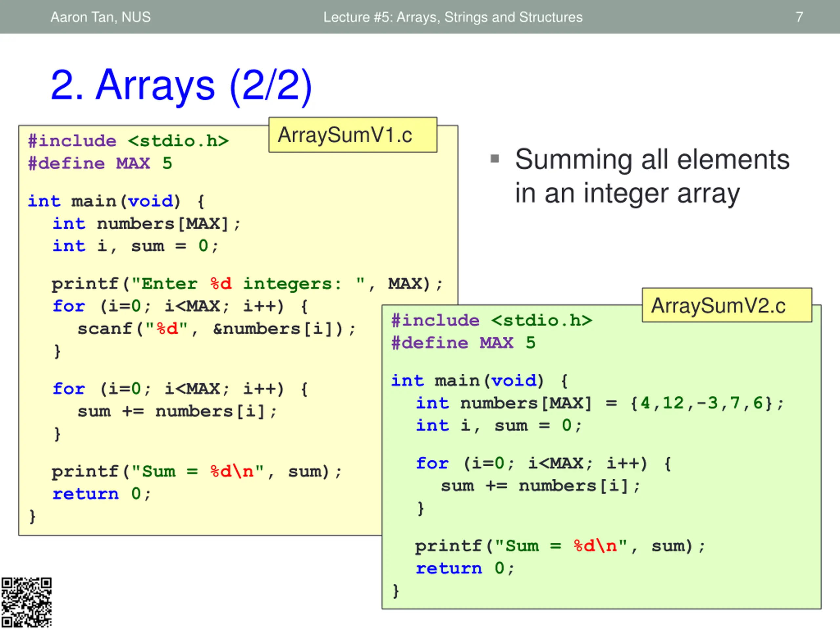Screen dimensions: 840x630
Task: Click the second for loop in ArraySumV1
Action: pos(180,389)
